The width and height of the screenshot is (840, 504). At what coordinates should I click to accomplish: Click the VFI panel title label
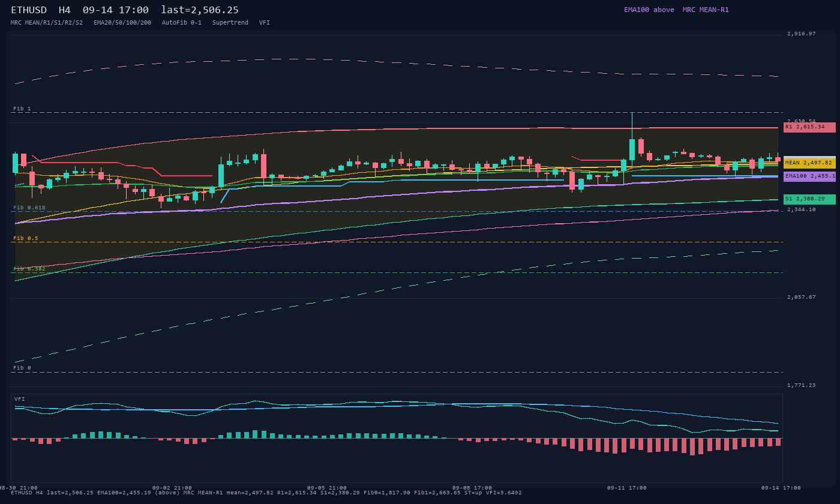(x=20, y=399)
